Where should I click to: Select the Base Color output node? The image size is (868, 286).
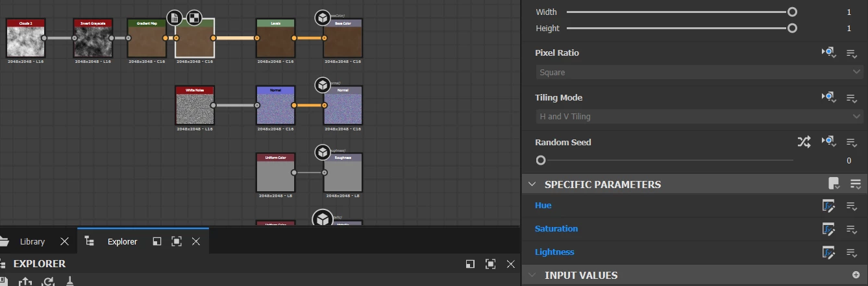tap(343, 38)
